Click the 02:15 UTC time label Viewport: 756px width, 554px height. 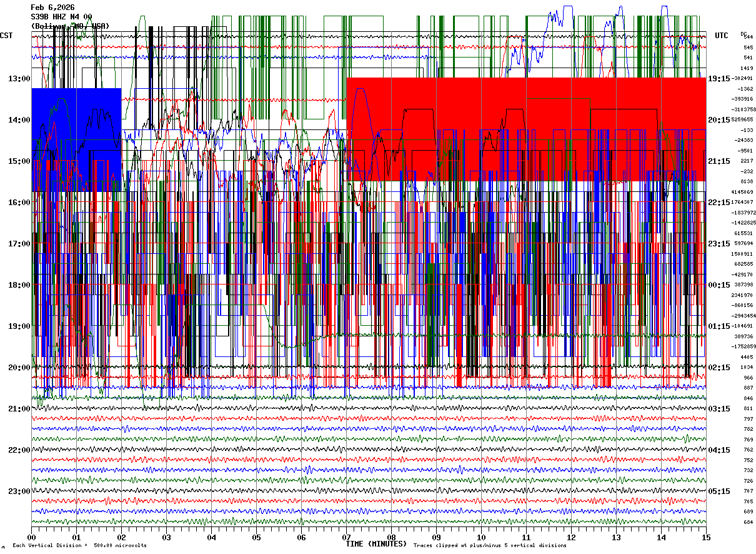click(719, 368)
